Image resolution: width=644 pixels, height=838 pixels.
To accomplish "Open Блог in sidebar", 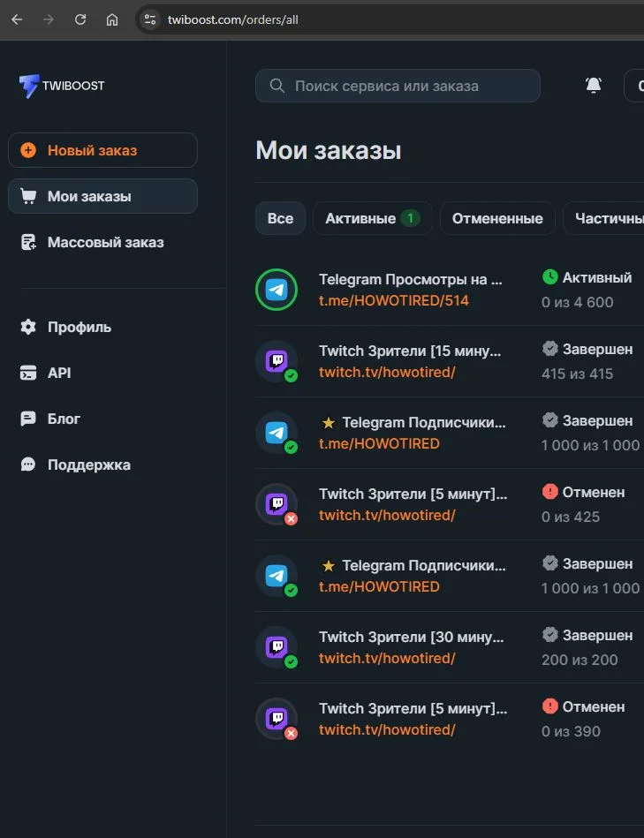I will click(x=50, y=419).
